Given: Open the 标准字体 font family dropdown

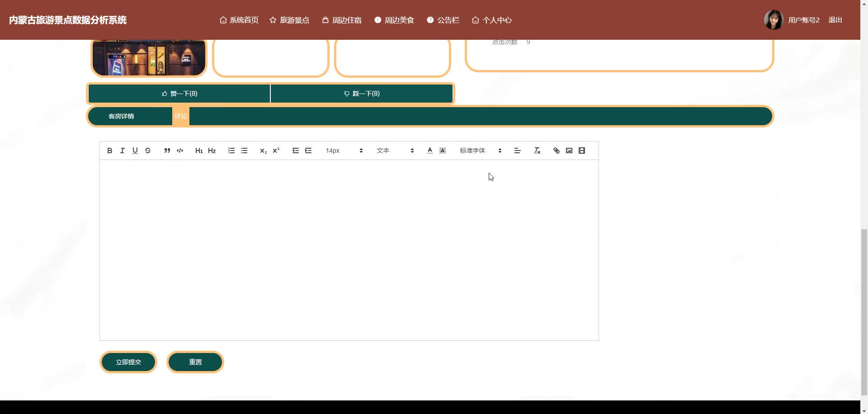Looking at the screenshot, I should 481,151.
